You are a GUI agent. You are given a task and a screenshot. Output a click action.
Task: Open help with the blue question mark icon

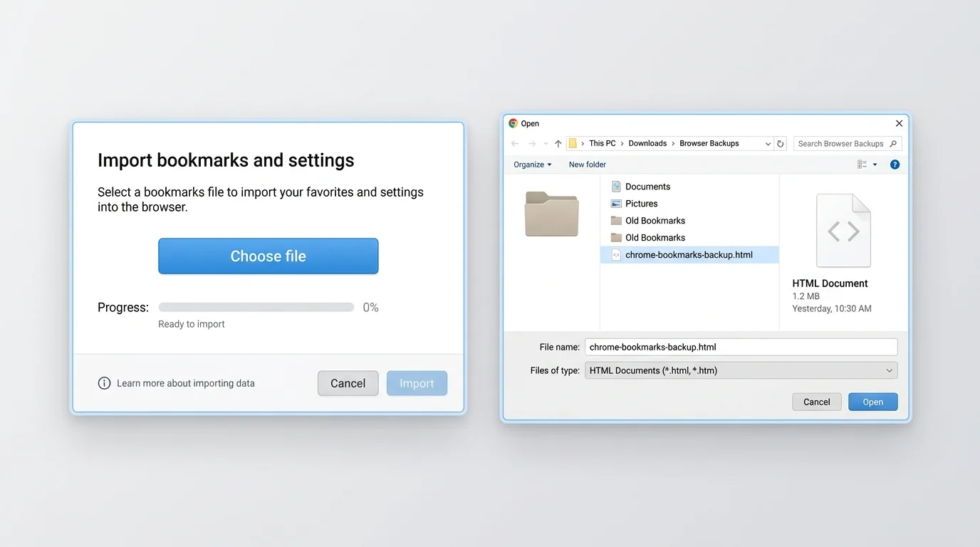(x=895, y=165)
